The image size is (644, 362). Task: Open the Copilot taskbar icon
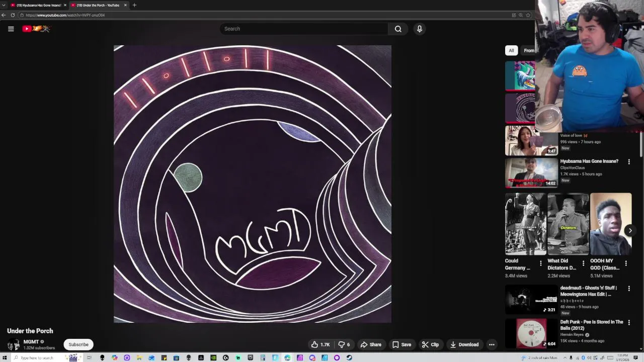click(x=115, y=357)
